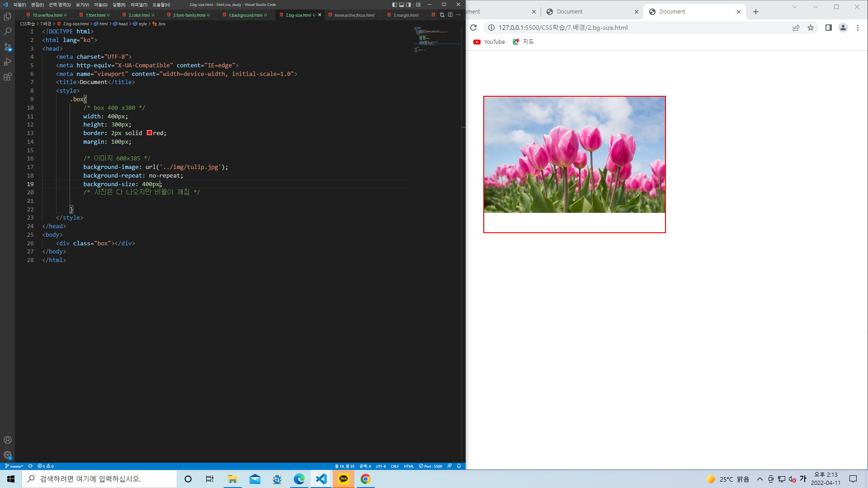Click the Synchronize Changes icon in status bar
868x488 pixels.
tap(30, 466)
